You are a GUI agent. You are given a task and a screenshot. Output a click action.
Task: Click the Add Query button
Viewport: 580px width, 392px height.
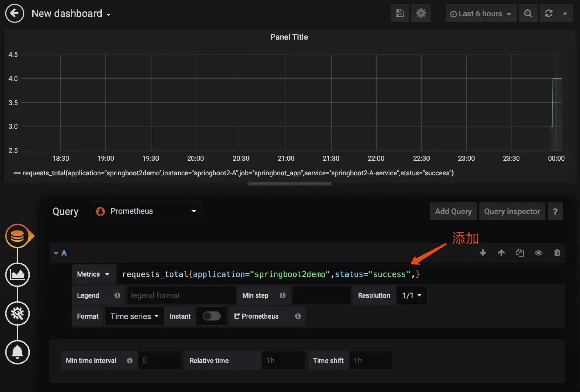point(453,211)
